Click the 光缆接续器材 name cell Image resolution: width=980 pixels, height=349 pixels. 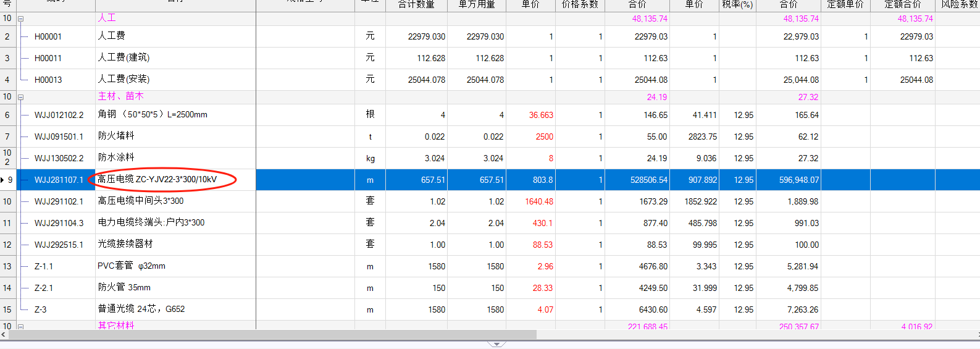(x=125, y=244)
